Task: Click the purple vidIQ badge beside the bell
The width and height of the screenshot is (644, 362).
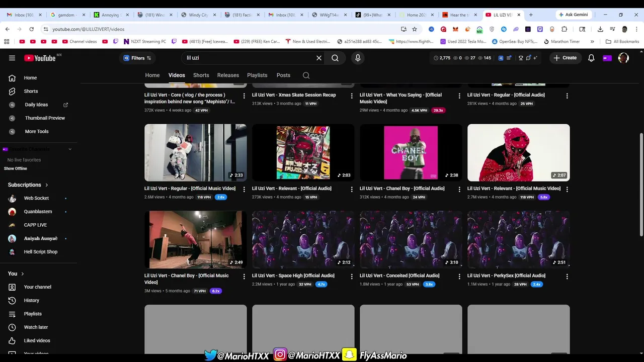Action: [607, 58]
